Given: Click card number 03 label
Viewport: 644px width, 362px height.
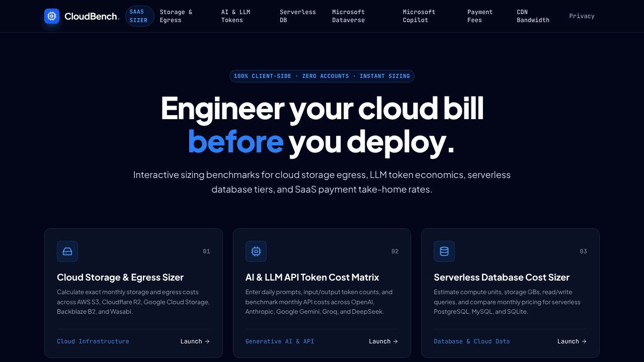Looking at the screenshot, I should tap(583, 251).
